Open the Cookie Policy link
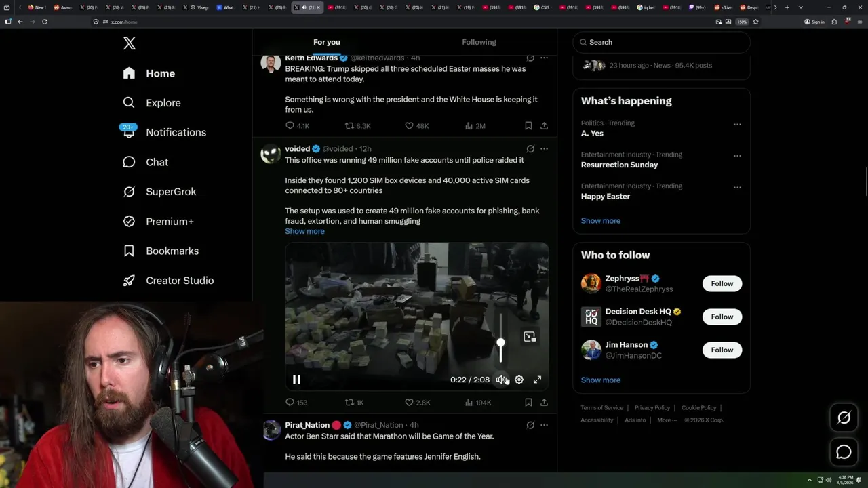Screen dimensions: 868x488 tap(699, 407)
